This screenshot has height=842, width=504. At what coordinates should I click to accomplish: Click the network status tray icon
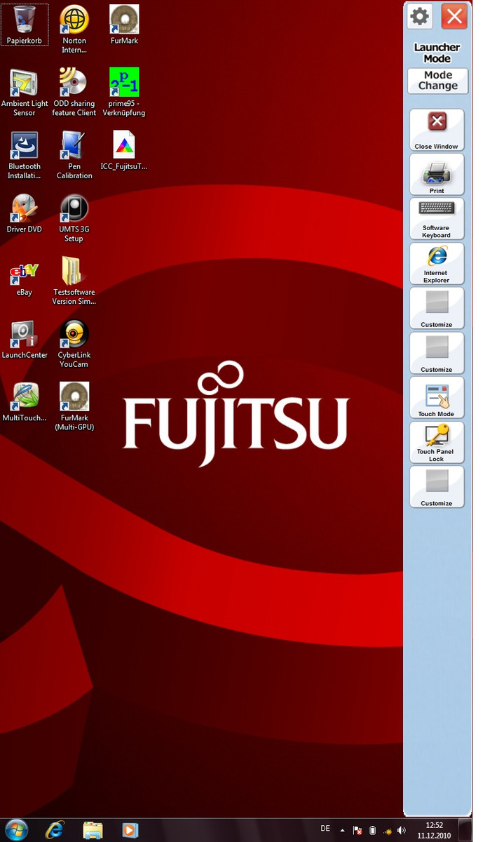click(x=387, y=830)
